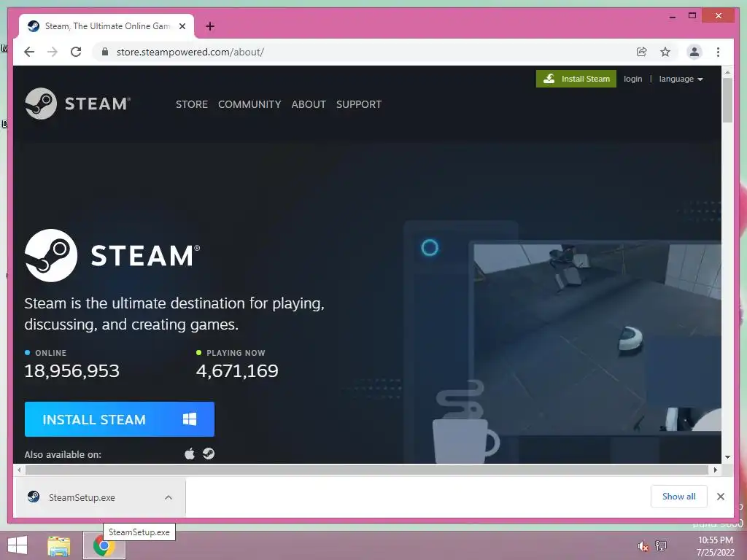Minimize the Chrome window
Viewport: 747px width, 560px height.
click(x=672, y=16)
